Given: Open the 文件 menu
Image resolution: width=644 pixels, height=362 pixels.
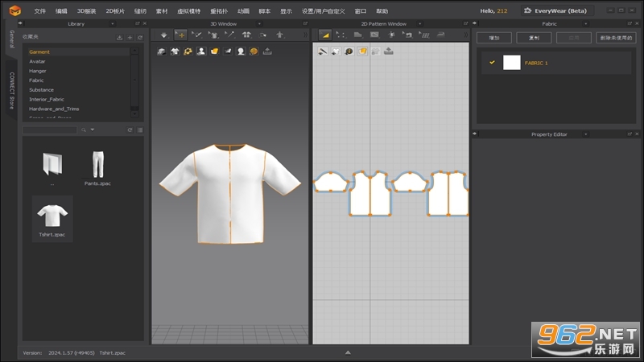Looking at the screenshot, I should coord(39,11).
